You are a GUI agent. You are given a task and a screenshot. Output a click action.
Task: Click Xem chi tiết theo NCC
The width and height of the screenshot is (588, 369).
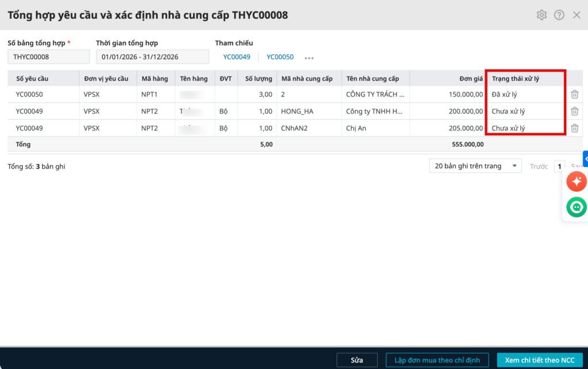[540, 360]
